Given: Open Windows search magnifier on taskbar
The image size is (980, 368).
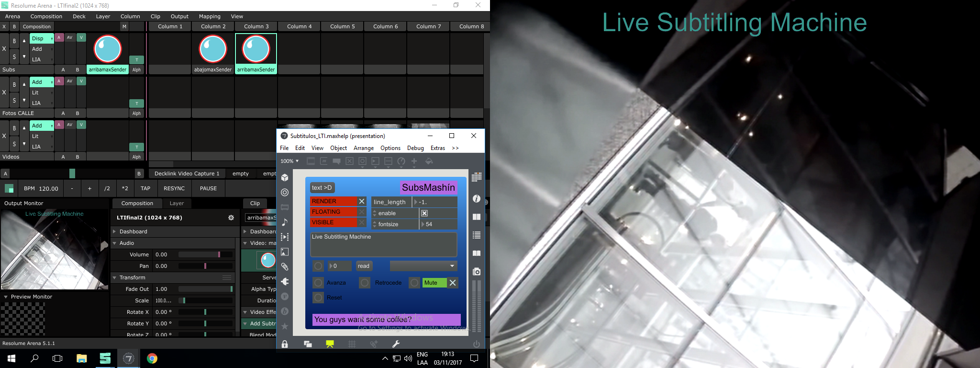Looking at the screenshot, I should [34, 358].
